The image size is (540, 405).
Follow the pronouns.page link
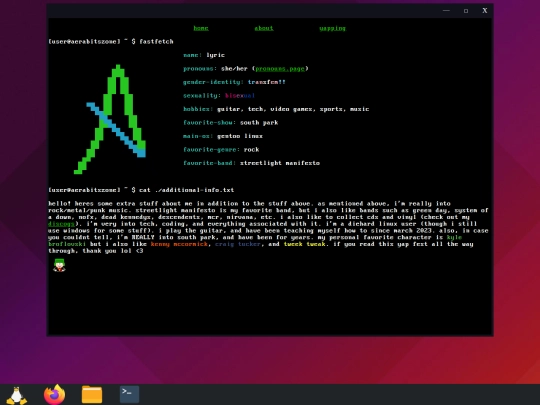[280, 69]
